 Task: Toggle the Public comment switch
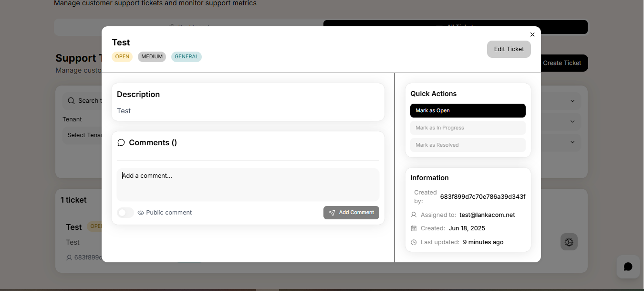tap(125, 213)
